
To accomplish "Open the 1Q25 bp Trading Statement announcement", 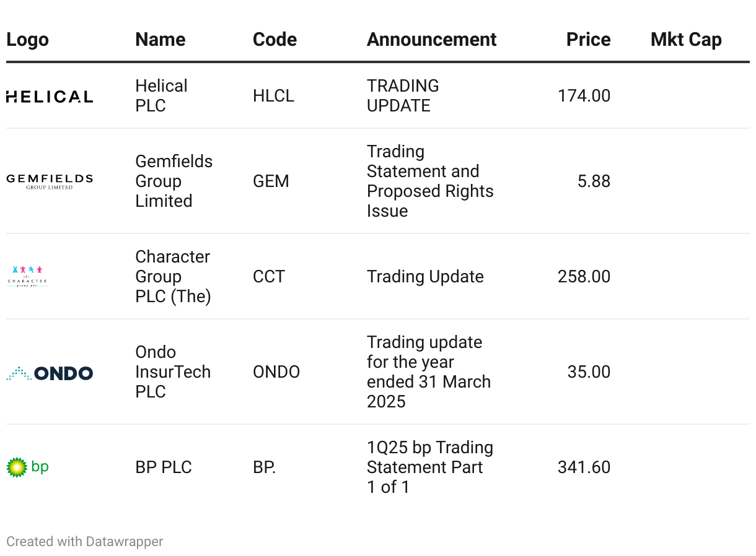I will tap(429, 467).
